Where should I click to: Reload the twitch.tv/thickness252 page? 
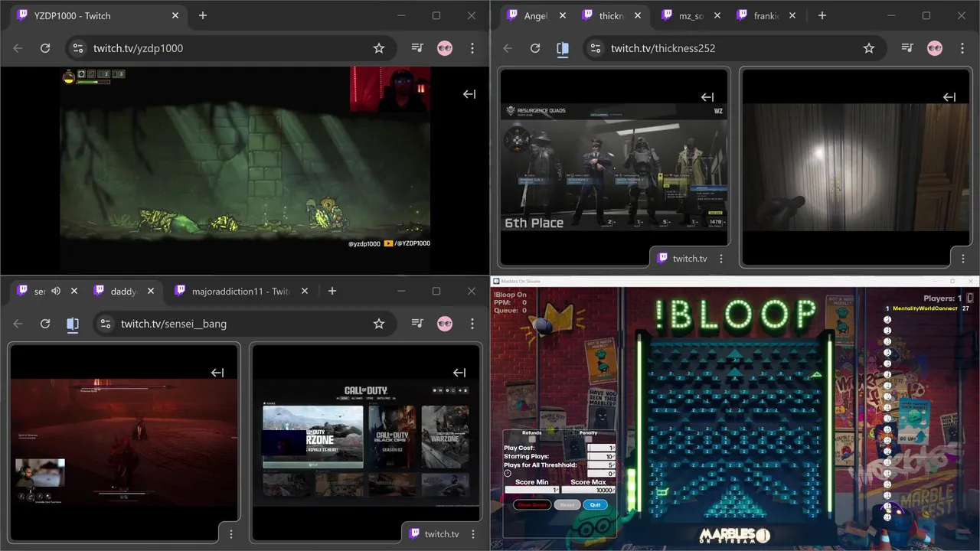point(535,48)
